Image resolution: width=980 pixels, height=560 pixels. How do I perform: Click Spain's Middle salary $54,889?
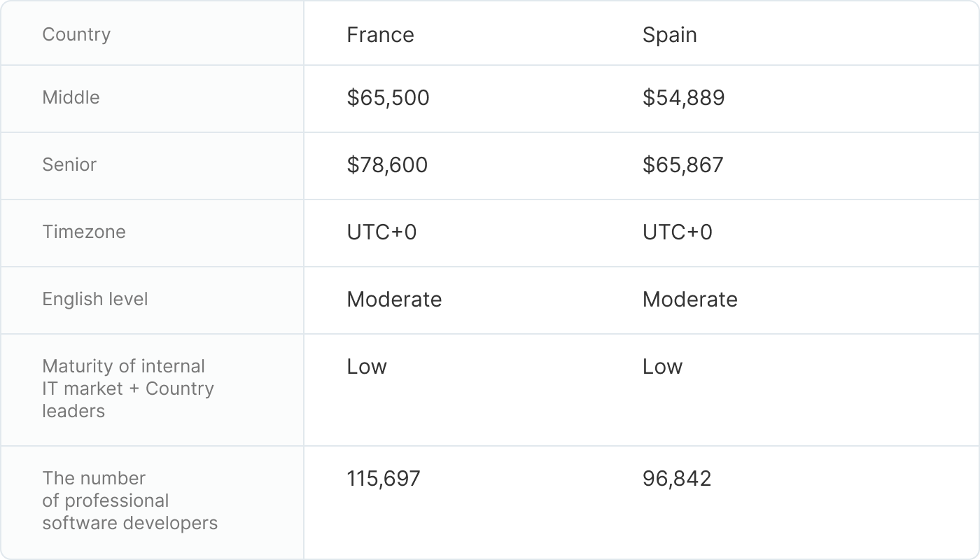click(x=683, y=98)
